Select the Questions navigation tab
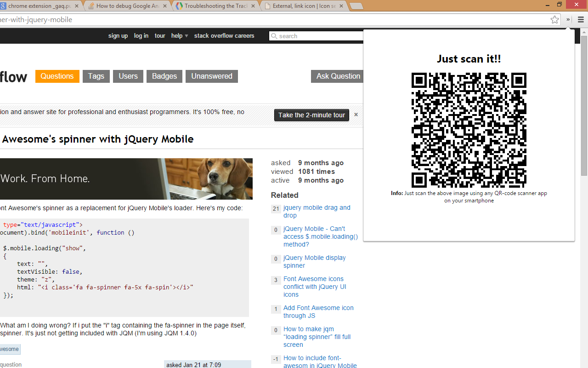588x368 pixels. (x=57, y=76)
